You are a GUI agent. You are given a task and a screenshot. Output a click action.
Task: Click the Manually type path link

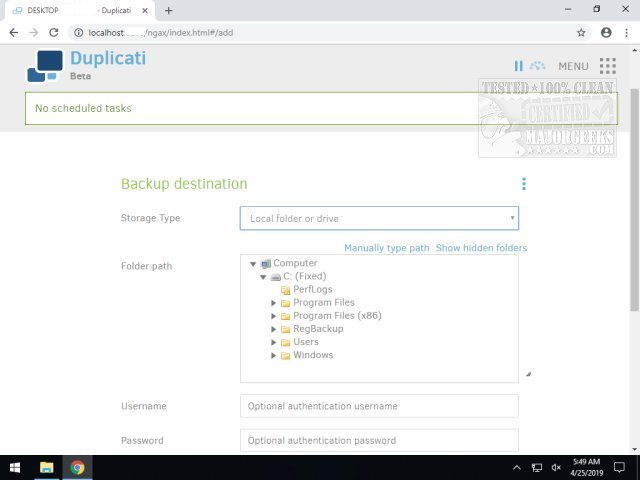coord(387,248)
